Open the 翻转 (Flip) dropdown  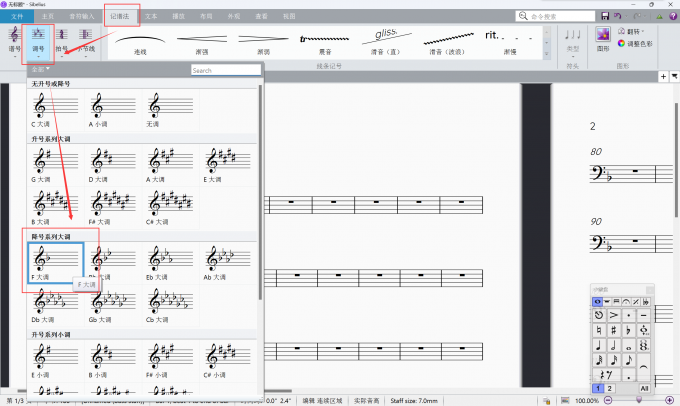pyautogui.click(x=631, y=32)
